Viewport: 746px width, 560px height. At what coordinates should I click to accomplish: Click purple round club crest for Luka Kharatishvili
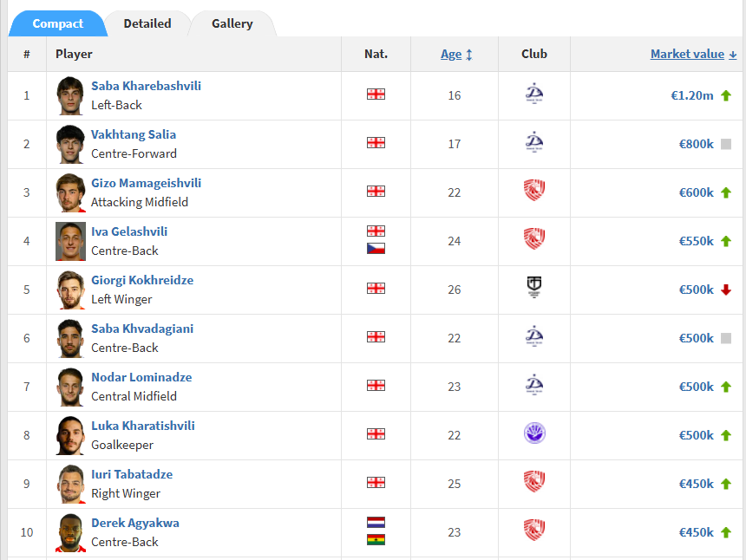[x=534, y=433]
